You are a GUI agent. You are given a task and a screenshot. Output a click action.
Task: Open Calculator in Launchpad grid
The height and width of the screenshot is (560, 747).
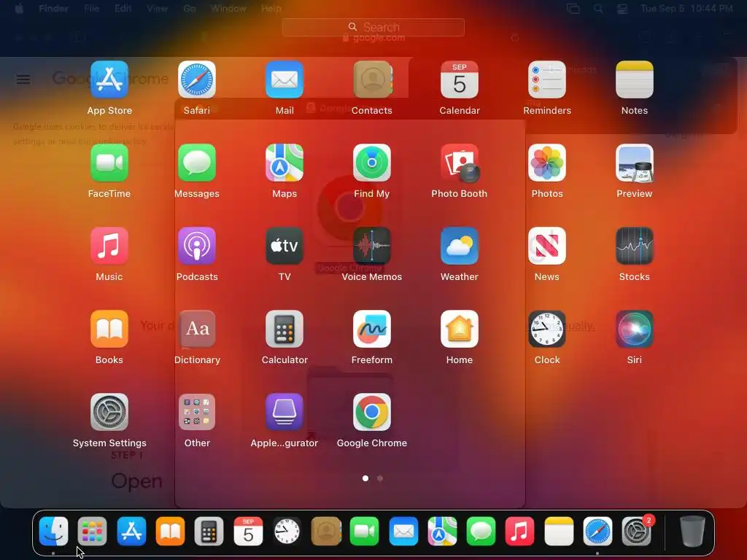click(285, 329)
